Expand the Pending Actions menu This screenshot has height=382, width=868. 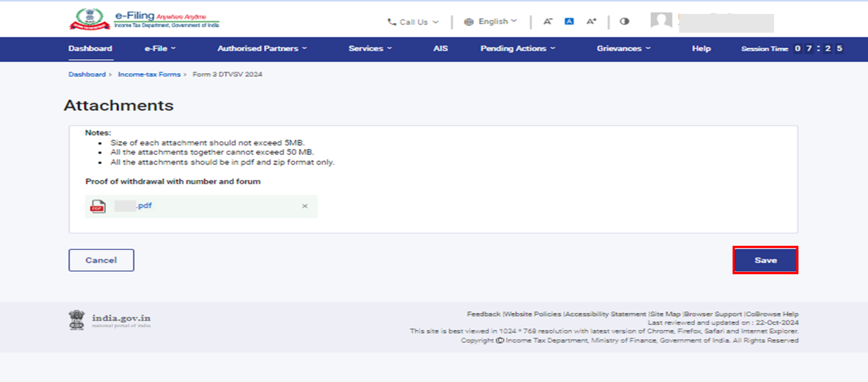(518, 48)
